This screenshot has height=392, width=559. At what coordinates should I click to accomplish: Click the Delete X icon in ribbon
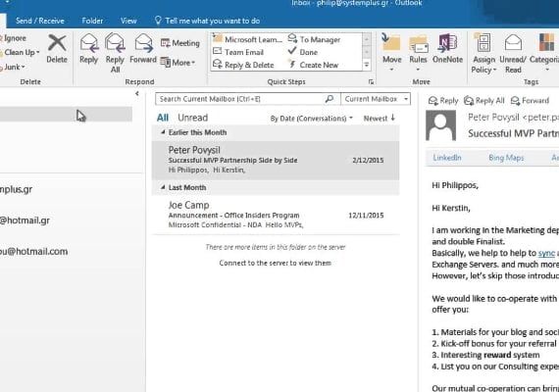[57, 43]
